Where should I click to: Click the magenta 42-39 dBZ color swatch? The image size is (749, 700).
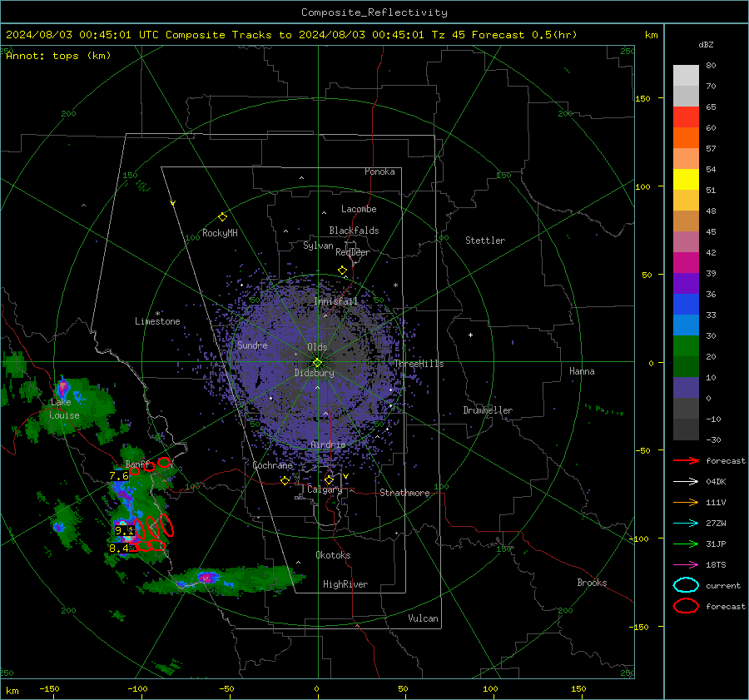coord(686,263)
